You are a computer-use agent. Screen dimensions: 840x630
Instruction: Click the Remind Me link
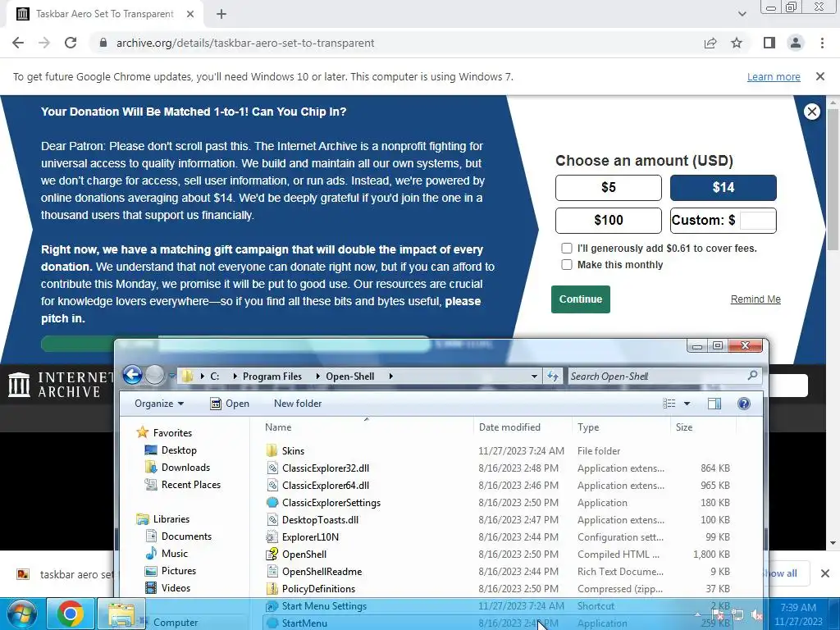[756, 299]
